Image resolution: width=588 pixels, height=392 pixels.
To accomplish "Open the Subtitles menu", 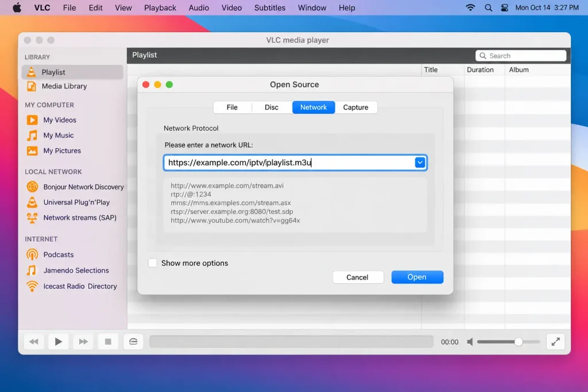I will pos(270,7).
